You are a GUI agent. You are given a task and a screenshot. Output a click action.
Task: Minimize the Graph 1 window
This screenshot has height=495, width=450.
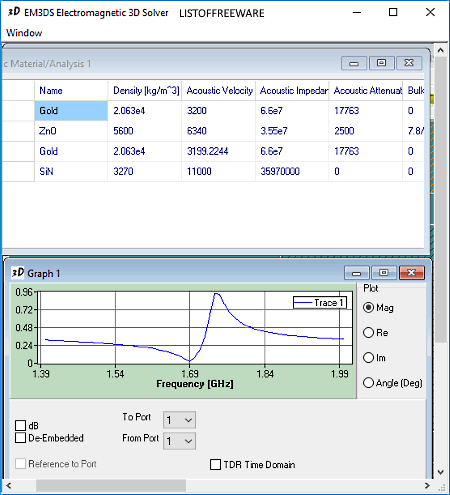point(356,273)
